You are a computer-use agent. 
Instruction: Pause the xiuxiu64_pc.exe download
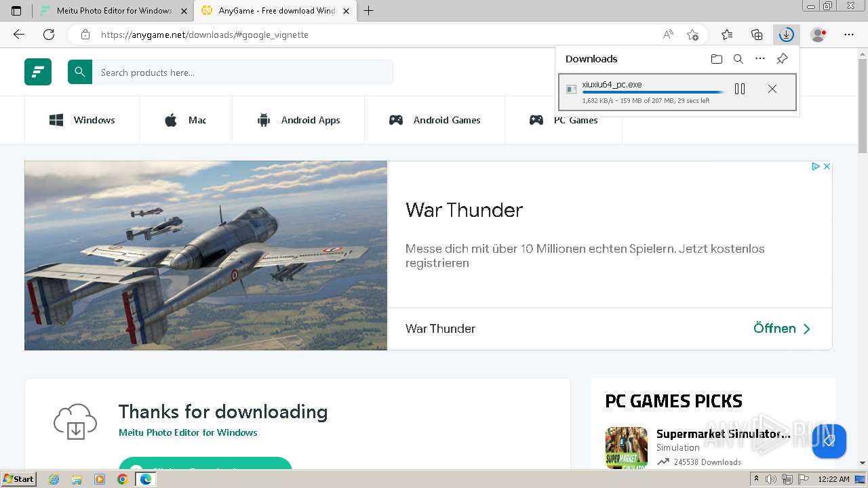point(740,89)
